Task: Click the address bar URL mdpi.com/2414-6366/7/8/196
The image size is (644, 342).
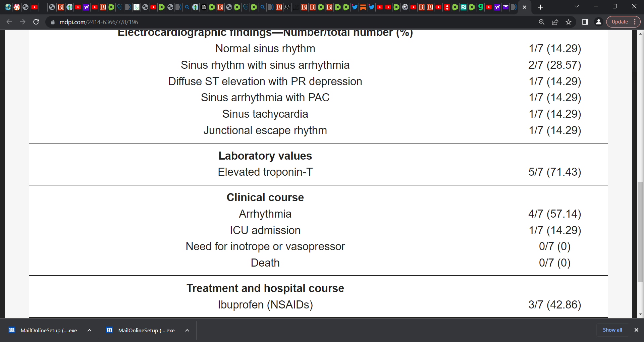Action: [x=99, y=22]
